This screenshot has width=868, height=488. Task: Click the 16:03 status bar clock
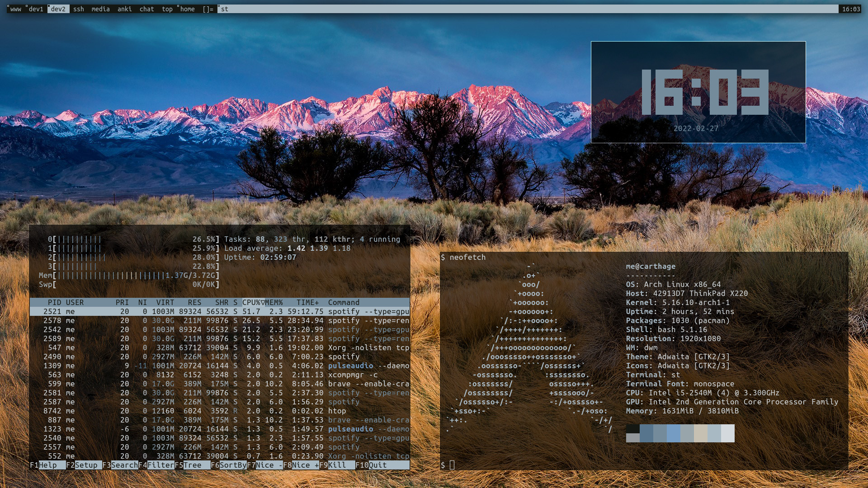coord(851,9)
